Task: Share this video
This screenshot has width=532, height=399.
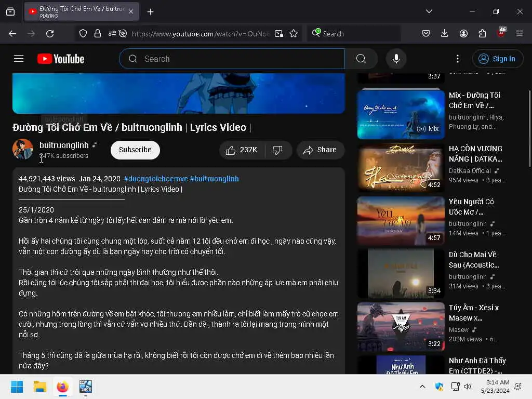Action: 320,150
